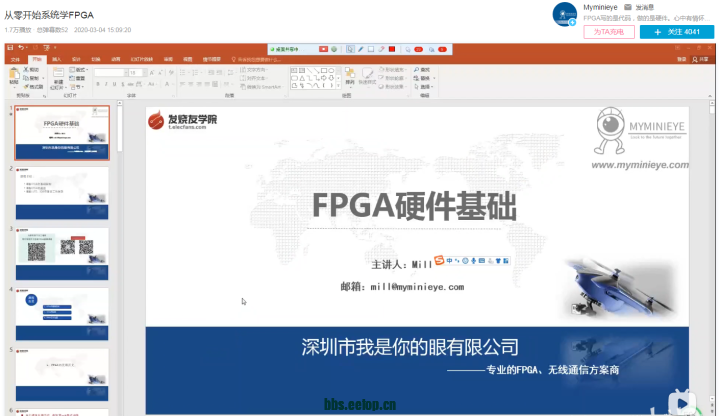Click the Reset slide button
The height and width of the screenshot is (416, 720).
[77, 78]
